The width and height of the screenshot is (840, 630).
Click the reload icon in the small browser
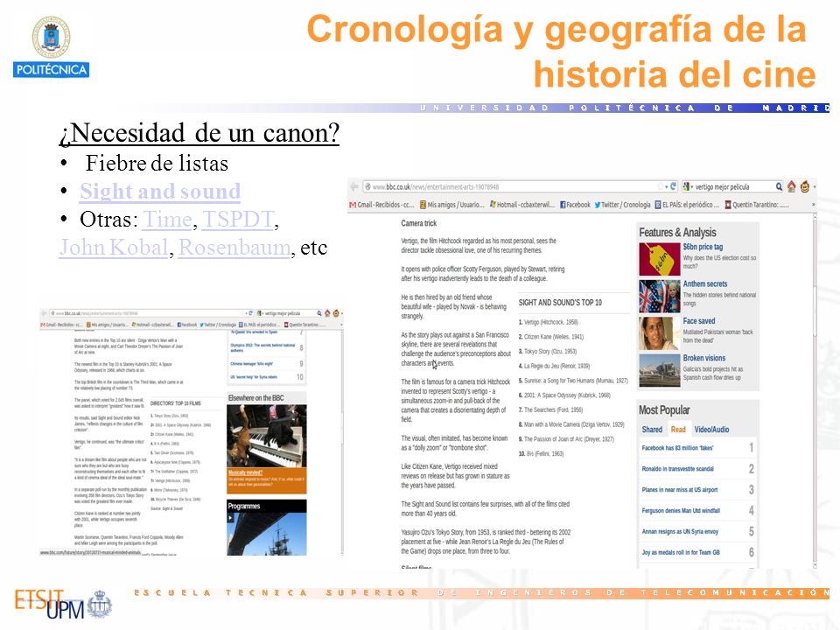(251, 313)
